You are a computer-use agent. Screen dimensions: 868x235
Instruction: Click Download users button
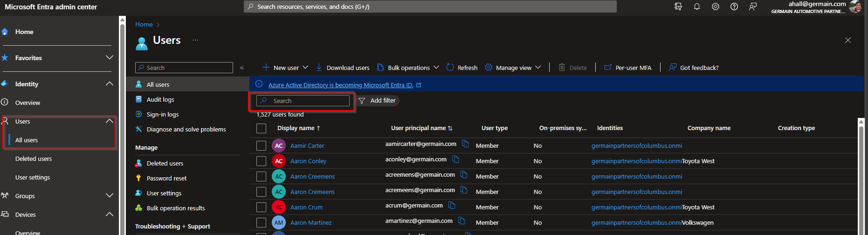click(x=343, y=68)
